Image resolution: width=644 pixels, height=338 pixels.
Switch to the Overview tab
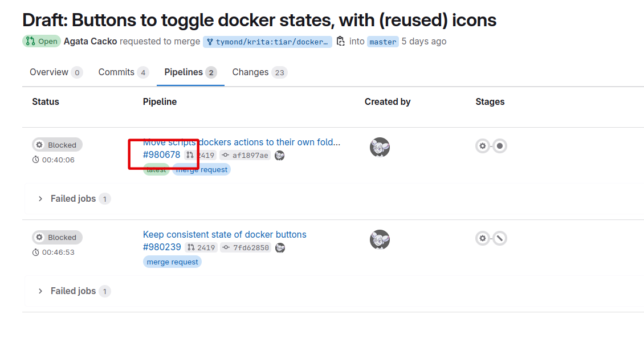(49, 72)
